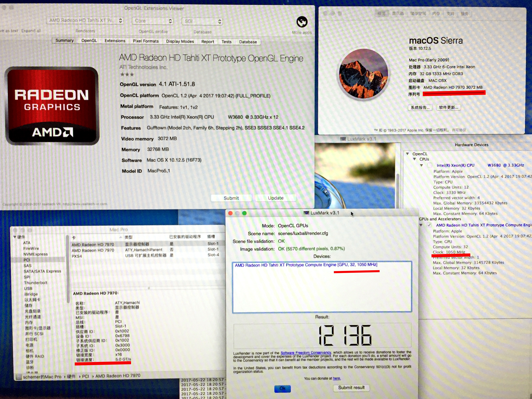The image size is (532, 399).
Task: Select PCI in the hardware sidebar
Action: 27,260
